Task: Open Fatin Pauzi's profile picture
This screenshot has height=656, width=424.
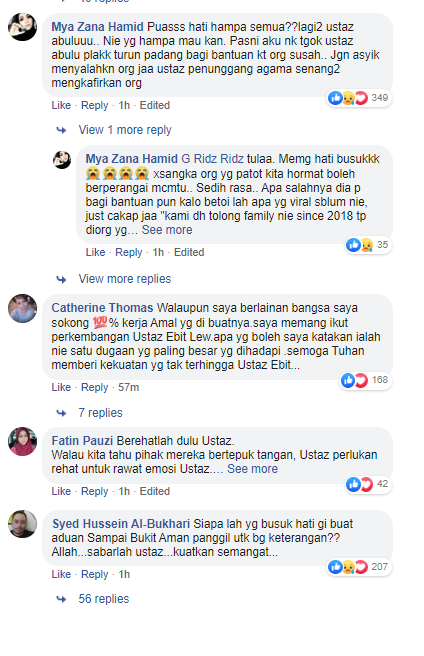Action: pyautogui.click(x=23, y=441)
